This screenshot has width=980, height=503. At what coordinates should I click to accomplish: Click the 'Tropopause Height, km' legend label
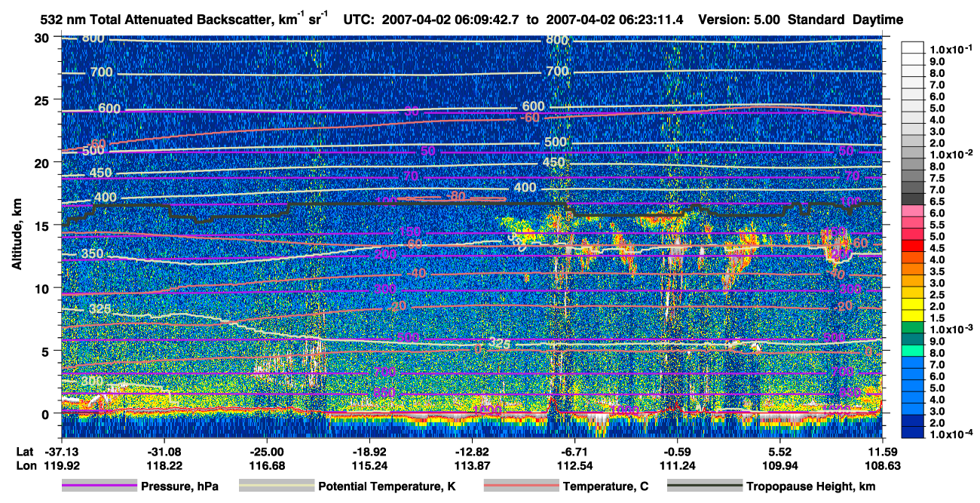pyautogui.click(x=810, y=486)
